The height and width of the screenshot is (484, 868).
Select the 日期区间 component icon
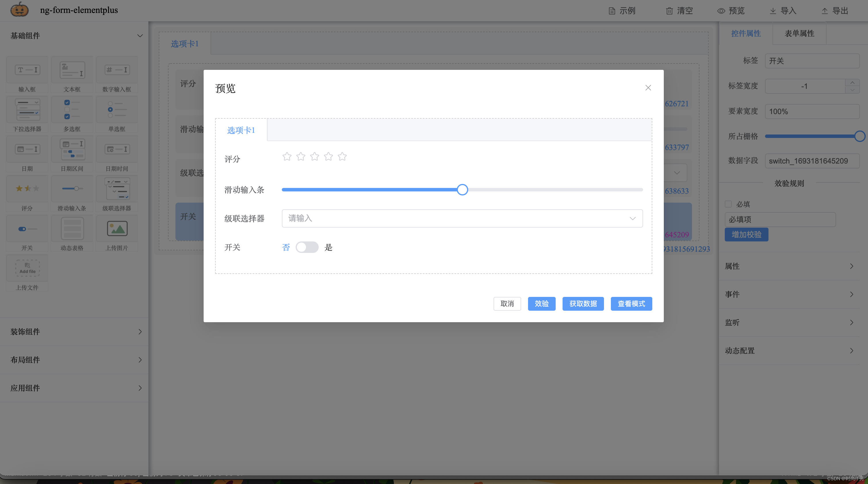[x=72, y=149]
